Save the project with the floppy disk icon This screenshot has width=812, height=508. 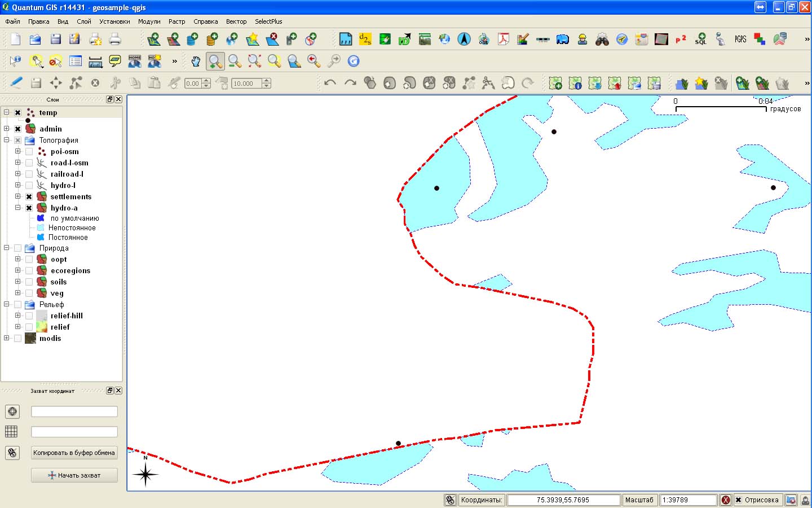[x=55, y=39]
